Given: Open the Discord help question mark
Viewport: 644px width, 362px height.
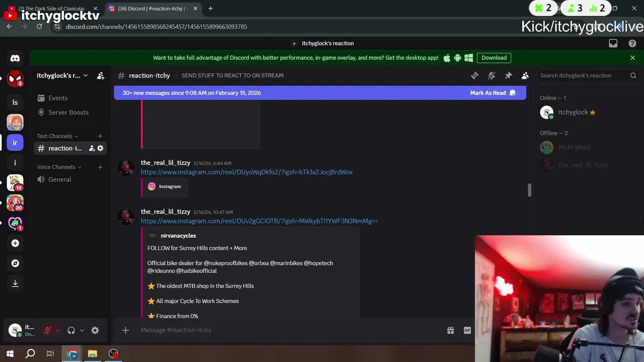Looking at the screenshot, I should pos(632,43).
